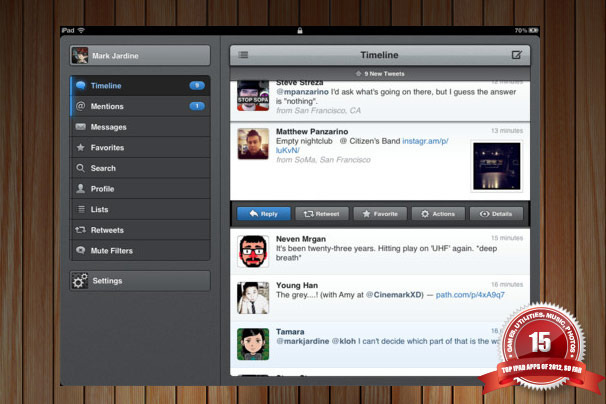Tap the battery status icon
606x404 pixels.
pos(533,30)
